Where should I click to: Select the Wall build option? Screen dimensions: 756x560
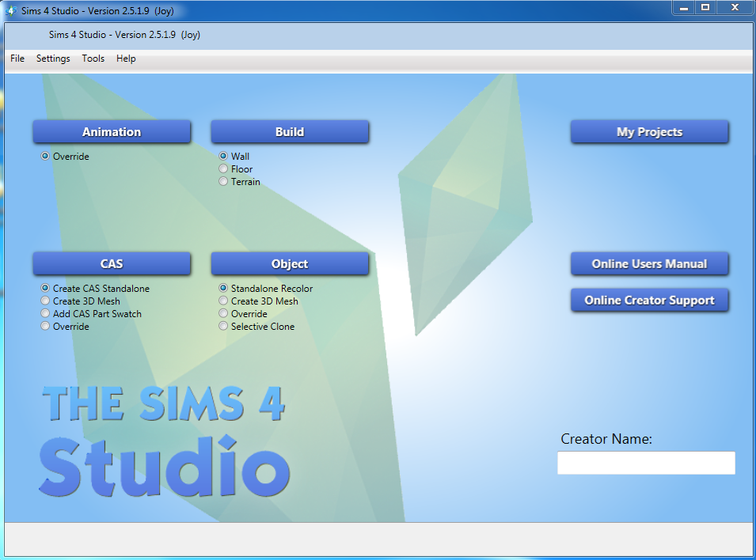click(223, 156)
